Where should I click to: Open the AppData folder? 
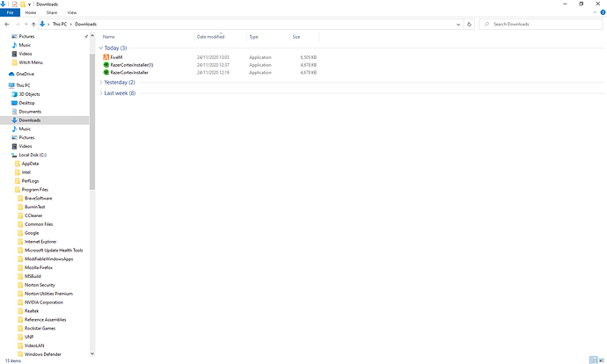(x=30, y=164)
